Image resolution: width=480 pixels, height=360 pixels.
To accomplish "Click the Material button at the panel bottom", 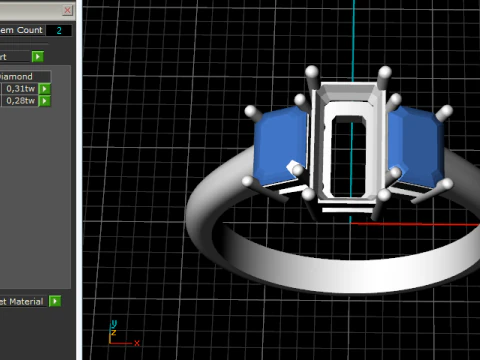I will pos(23,301).
